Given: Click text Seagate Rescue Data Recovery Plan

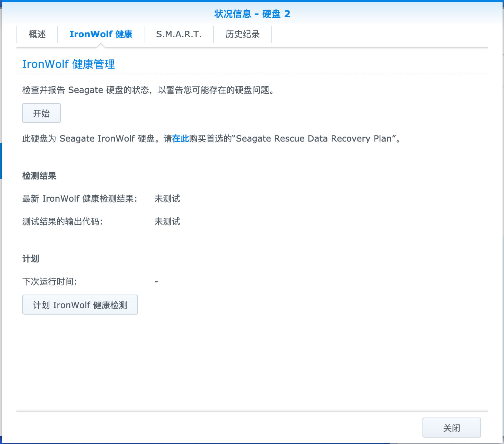Looking at the screenshot, I should click(314, 139).
